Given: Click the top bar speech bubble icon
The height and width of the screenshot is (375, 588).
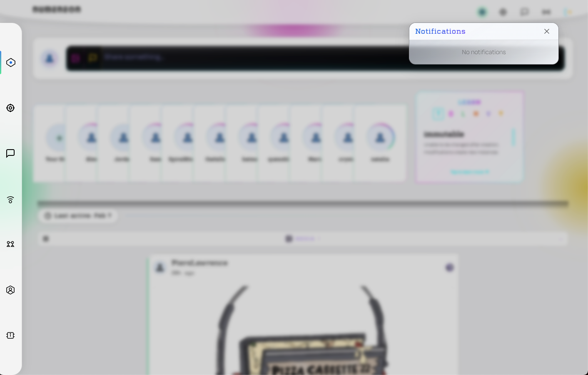Looking at the screenshot, I should click(x=524, y=12).
